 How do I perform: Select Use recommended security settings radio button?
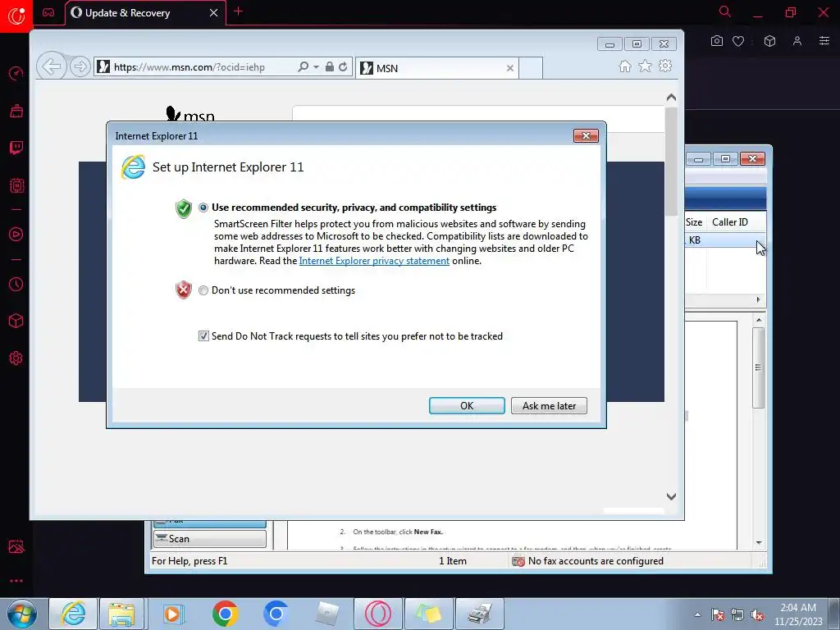(x=203, y=208)
